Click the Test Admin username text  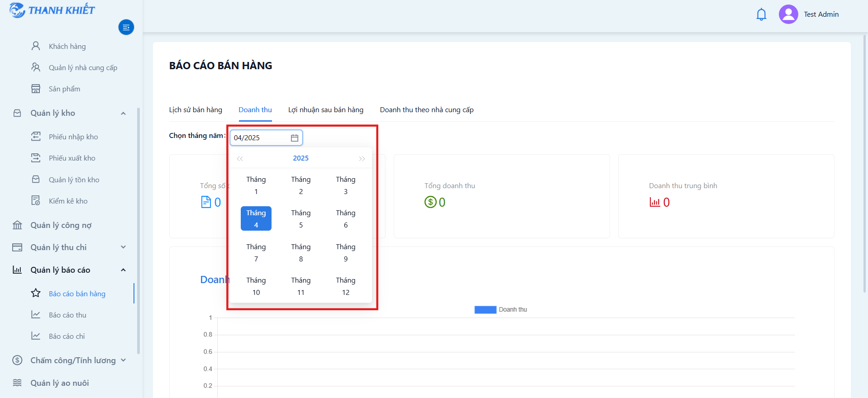[821, 14]
